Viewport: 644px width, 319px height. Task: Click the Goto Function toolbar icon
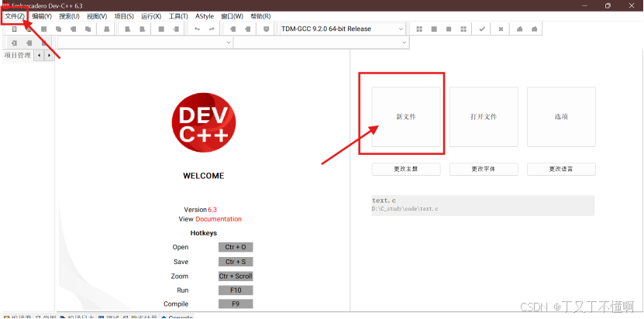click(161, 29)
